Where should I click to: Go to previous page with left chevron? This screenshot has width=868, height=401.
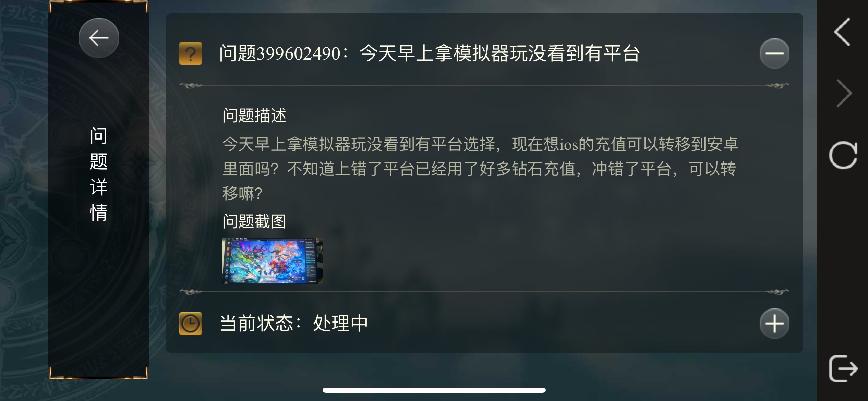pos(842,32)
